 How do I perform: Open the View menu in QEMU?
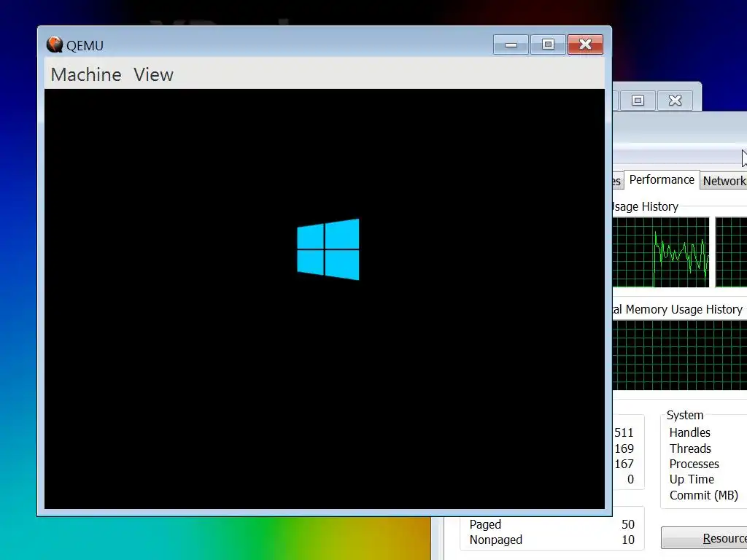[x=153, y=75]
